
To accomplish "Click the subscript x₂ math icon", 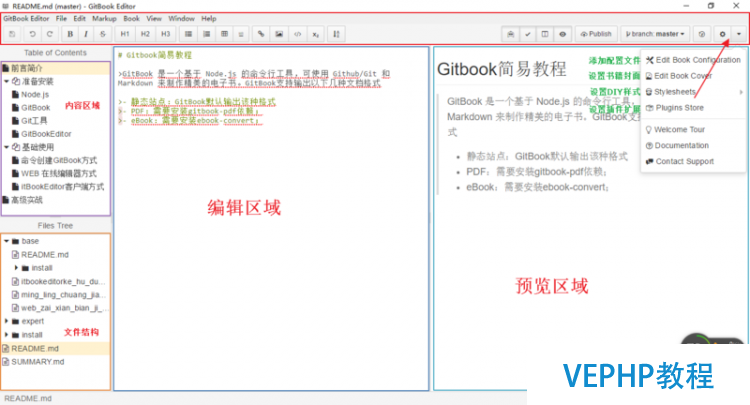I will coord(316,34).
